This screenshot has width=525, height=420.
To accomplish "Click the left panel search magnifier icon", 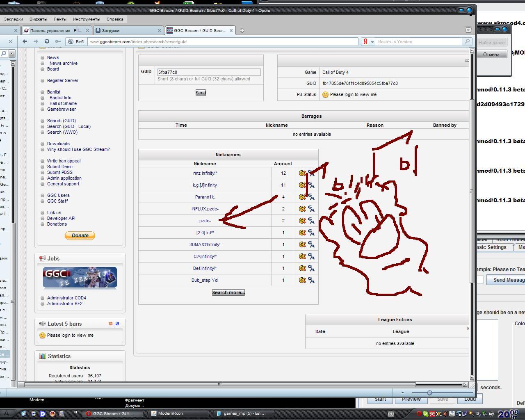I will tap(3, 53).
